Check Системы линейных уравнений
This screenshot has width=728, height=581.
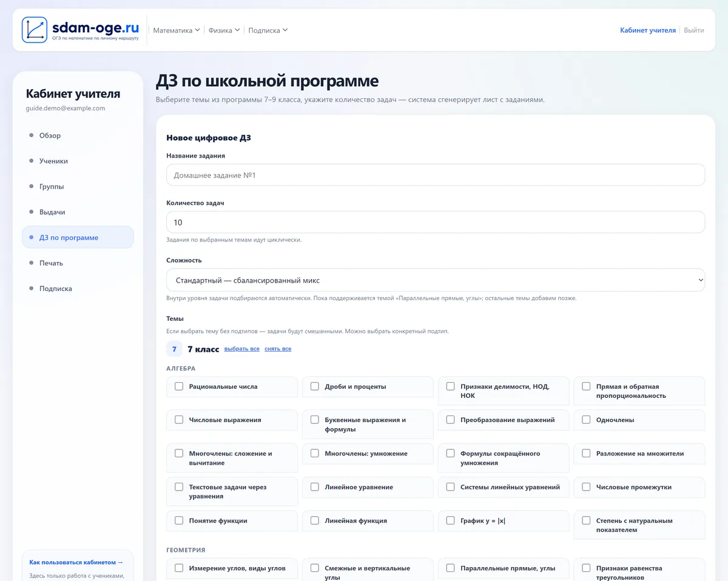pos(451,487)
